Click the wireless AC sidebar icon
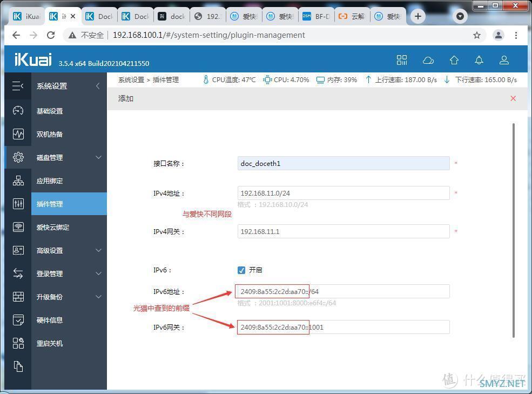This screenshot has width=532, height=394. tap(18, 227)
